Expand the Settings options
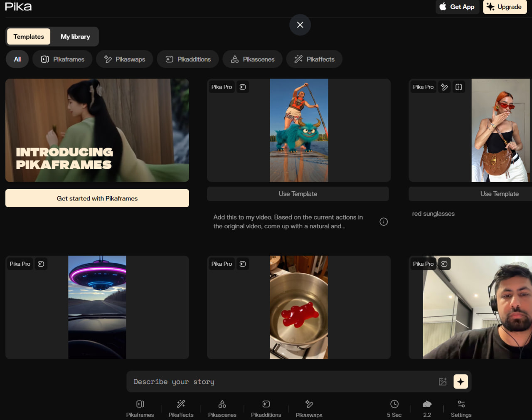This screenshot has width=532, height=420. point(461,408)
